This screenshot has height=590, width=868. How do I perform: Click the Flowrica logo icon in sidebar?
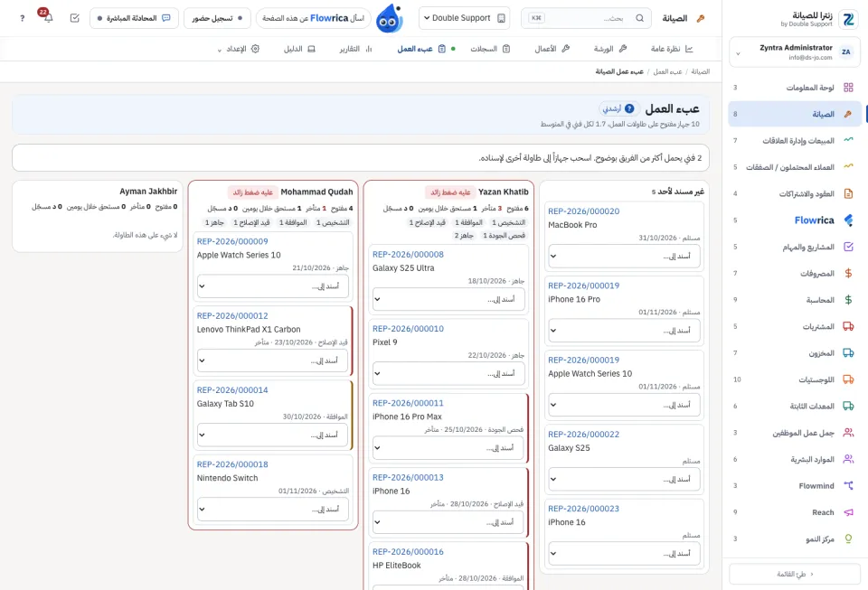[x=848, y=220]
